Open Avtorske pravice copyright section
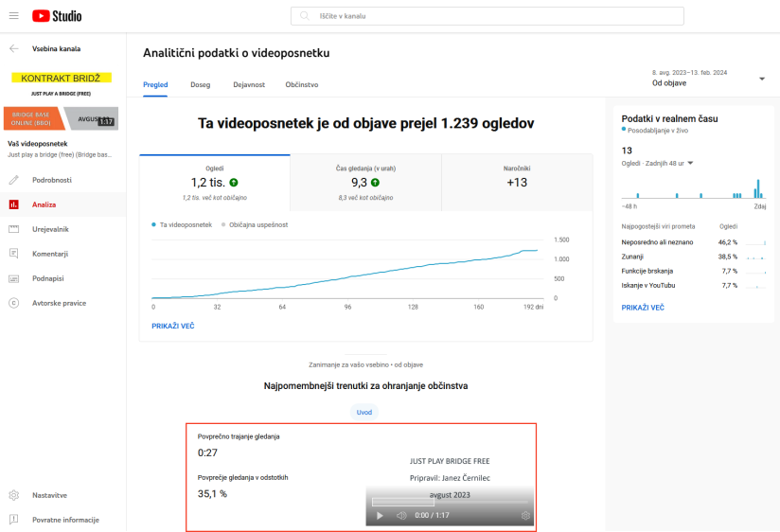 pyautogui.click(x=14, y=303)
